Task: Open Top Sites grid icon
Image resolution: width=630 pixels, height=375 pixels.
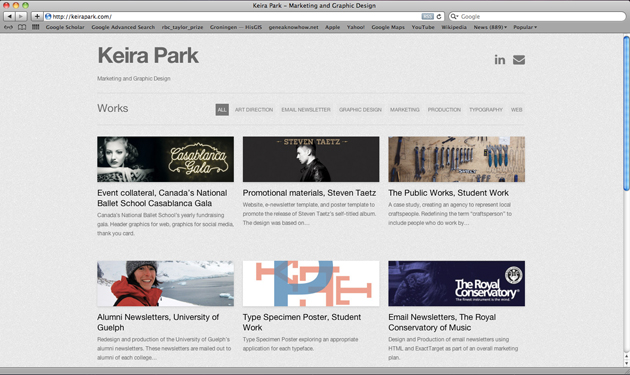Action: [x=36, y=27]
